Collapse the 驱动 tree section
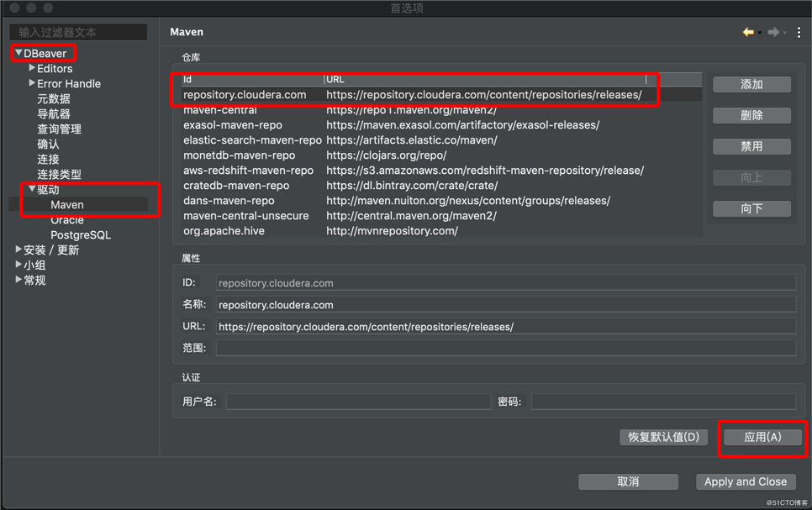The height and width of the screenshot is (510, 812). [32, 189]
